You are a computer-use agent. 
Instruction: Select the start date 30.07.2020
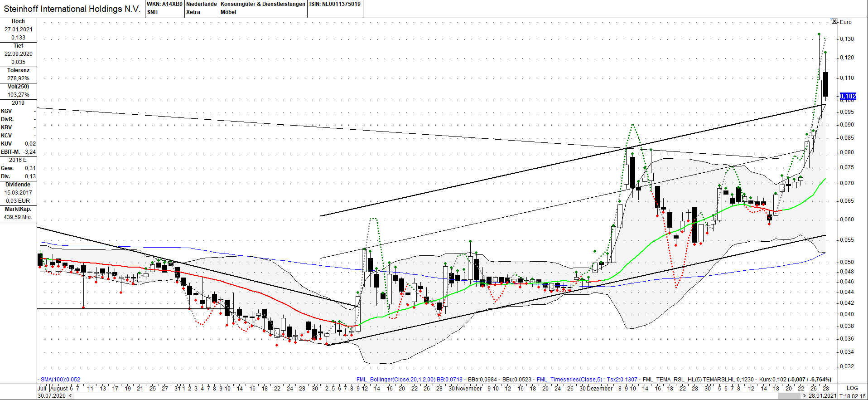pos(52,396)
